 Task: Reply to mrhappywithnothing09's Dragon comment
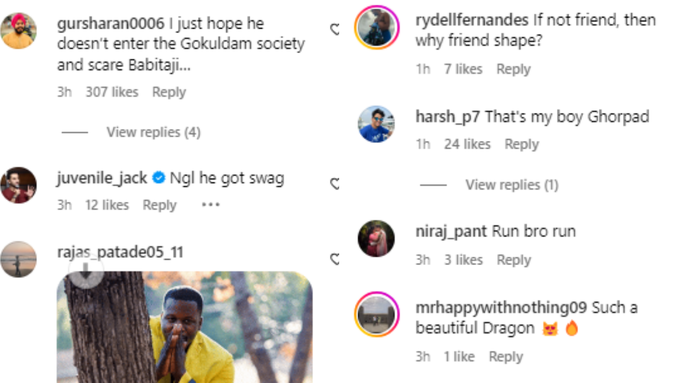tap(506, 357)
